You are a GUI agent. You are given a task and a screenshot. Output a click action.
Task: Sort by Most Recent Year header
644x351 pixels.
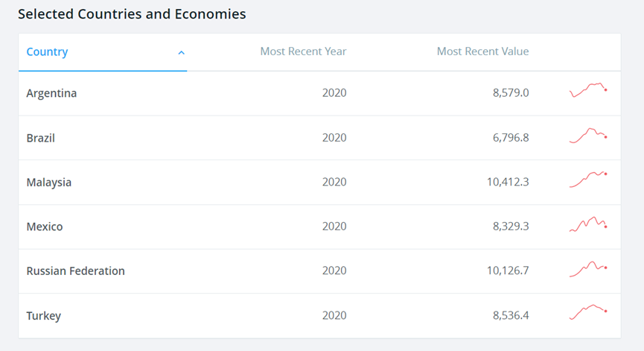pos(303,52)
